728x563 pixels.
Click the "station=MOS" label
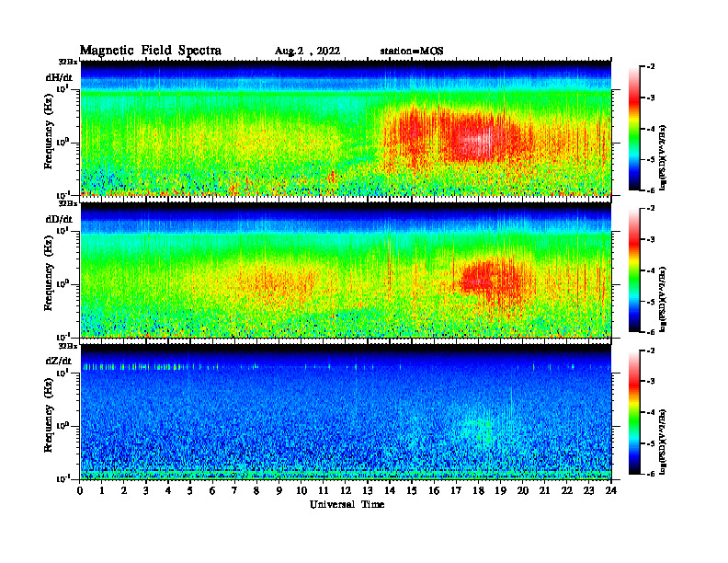coord(412,51)
